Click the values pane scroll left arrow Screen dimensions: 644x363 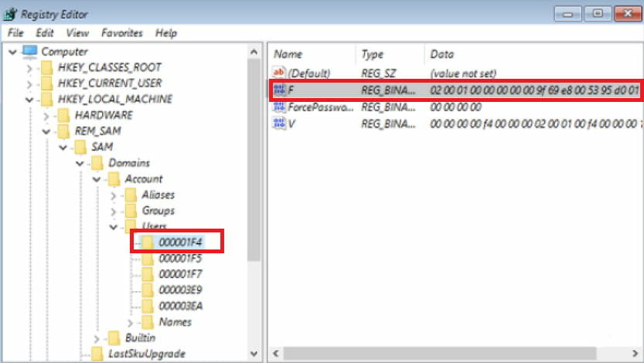coord(276,353)
